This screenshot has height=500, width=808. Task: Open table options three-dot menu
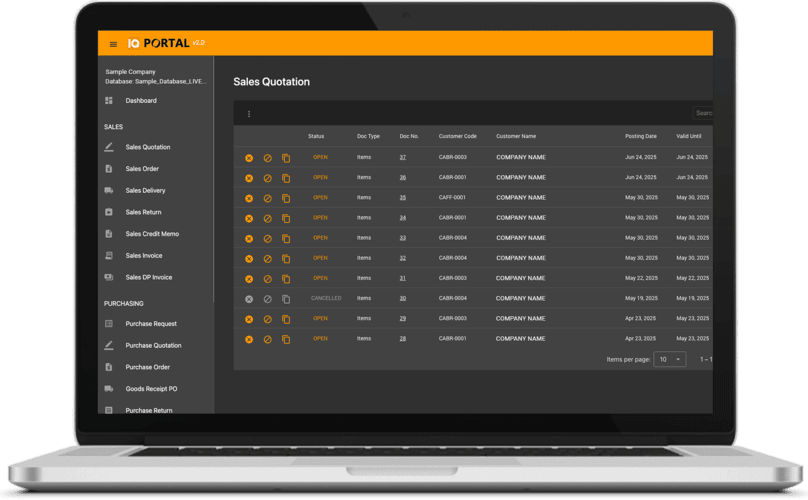249,114
